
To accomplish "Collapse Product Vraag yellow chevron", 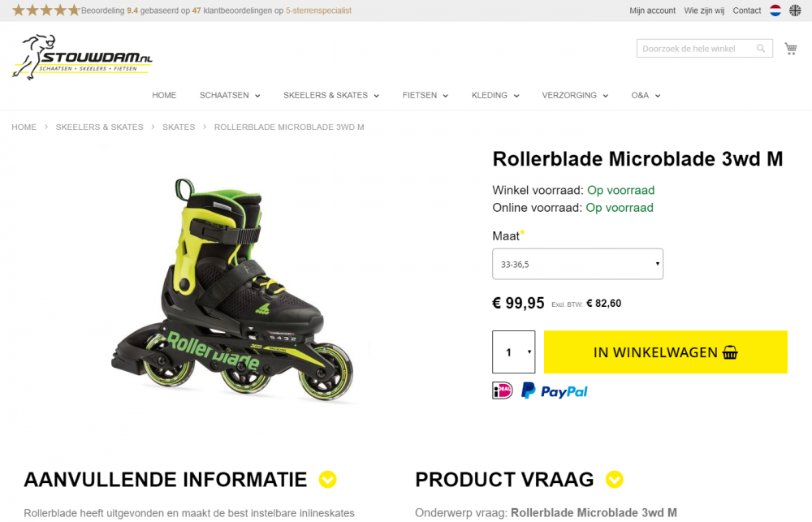I will click(614, 480).
